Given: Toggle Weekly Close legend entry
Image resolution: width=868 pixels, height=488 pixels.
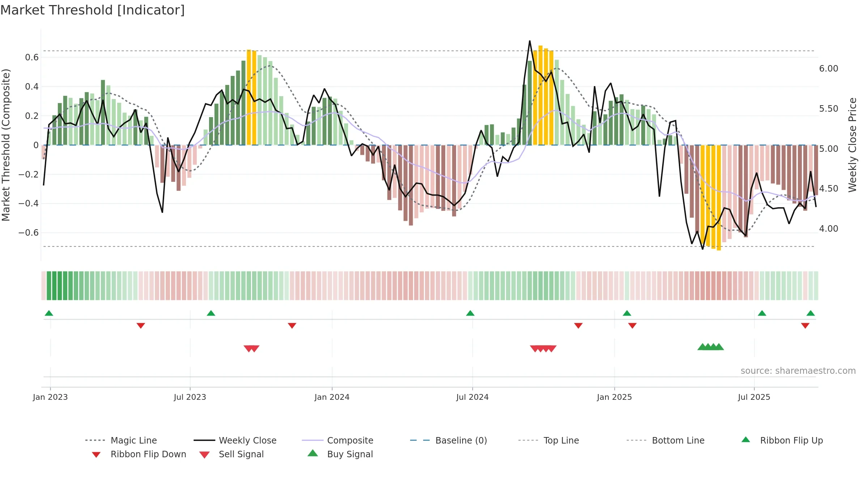Looking at the screenshot, I should (235, 440).
